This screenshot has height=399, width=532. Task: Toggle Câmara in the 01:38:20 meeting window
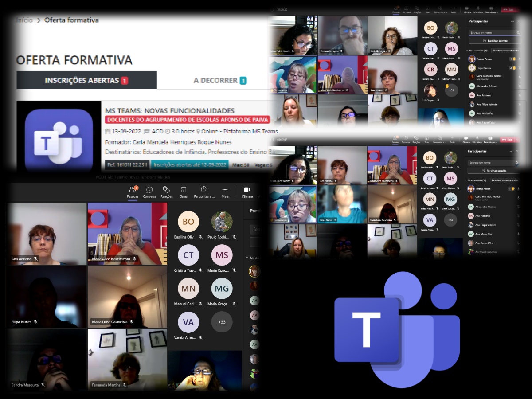[467, 10]
